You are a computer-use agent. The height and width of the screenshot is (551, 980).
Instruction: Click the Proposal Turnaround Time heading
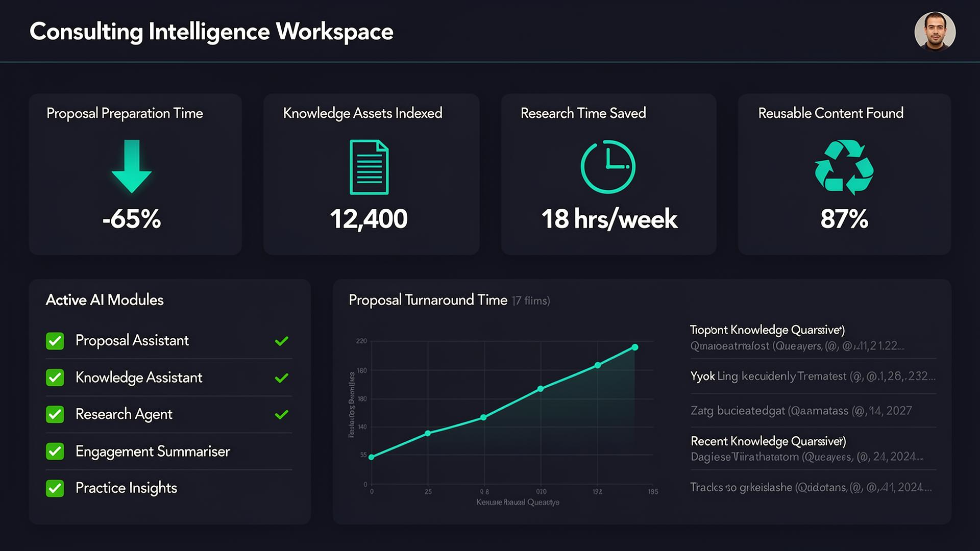tap(428, 300)
